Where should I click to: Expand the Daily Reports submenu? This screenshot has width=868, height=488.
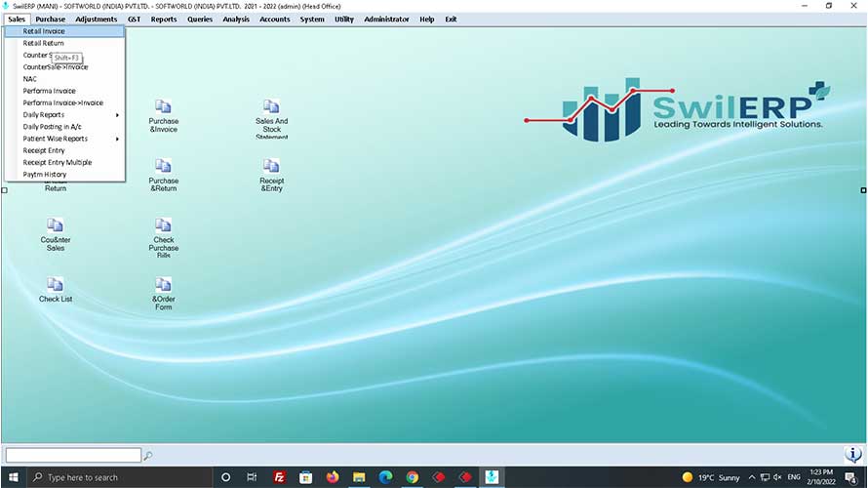65,114
